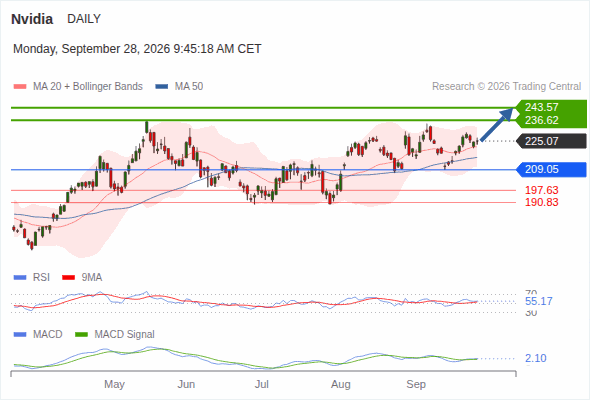Click the Nvidia chart title

32,19
